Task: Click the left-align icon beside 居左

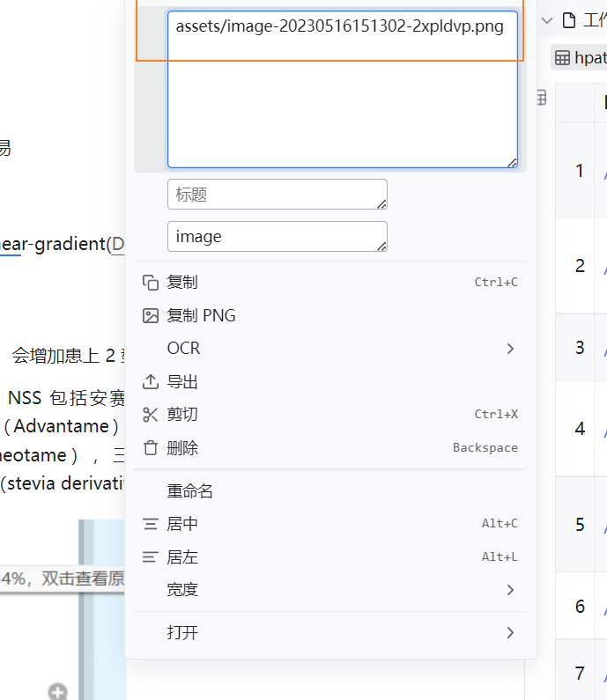Action: [x=151, y=557]
